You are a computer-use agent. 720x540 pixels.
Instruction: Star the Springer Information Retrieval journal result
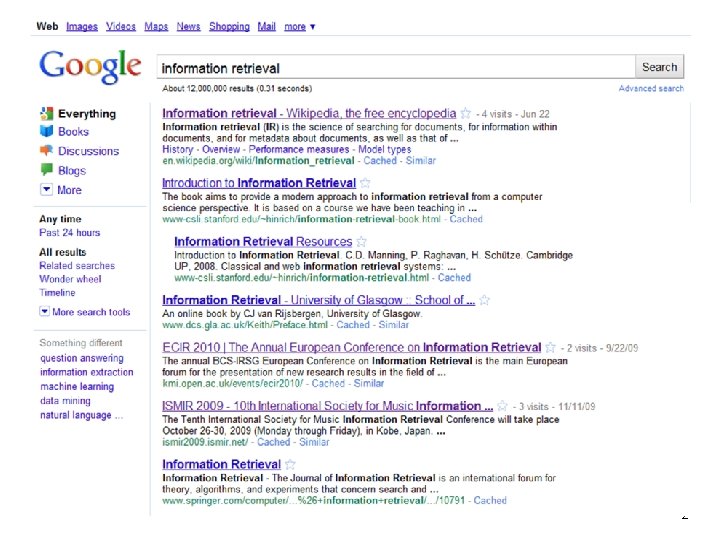pos(290,464)
